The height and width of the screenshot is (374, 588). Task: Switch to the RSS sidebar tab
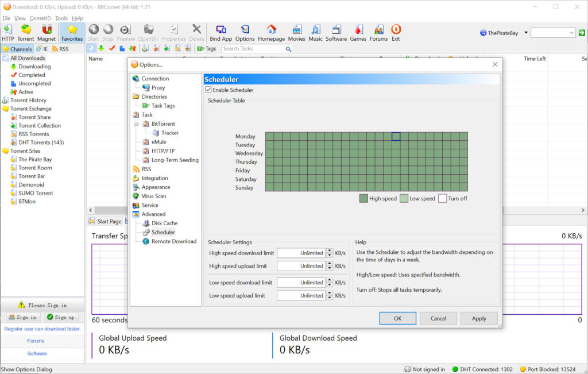[60, 49]
